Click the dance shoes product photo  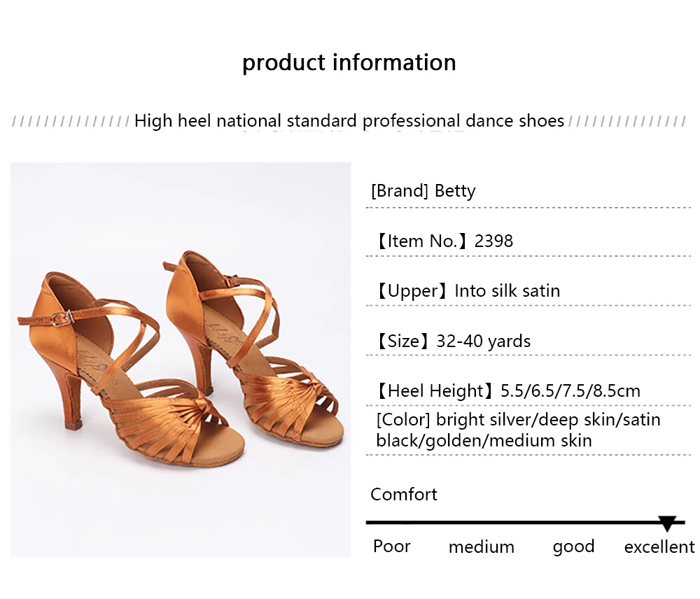pos(181,359)
